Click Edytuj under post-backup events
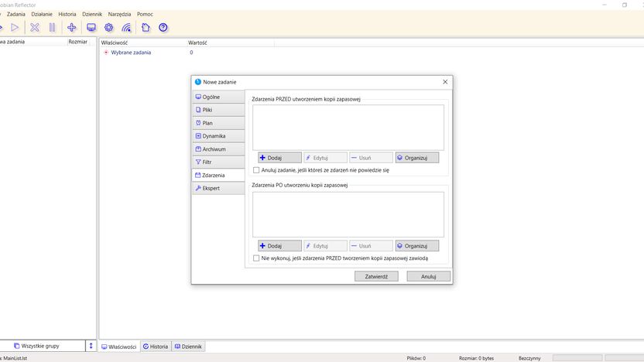The image size is (644, 362). pos(325,246)
